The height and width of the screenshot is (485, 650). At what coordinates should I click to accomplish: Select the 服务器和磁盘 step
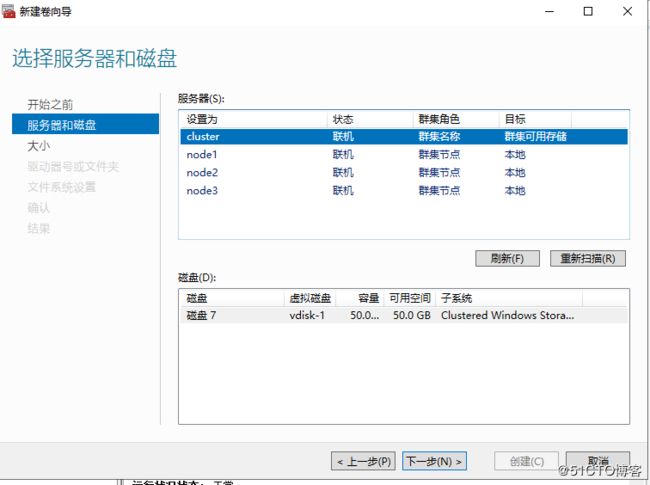coord(85,125)
